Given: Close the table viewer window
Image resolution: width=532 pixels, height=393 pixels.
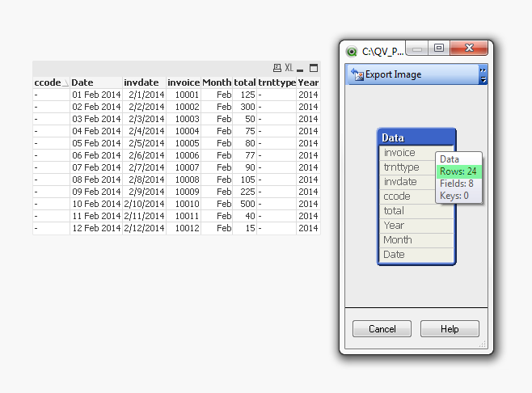Looking at the screenshot, I should coord(469,49).
